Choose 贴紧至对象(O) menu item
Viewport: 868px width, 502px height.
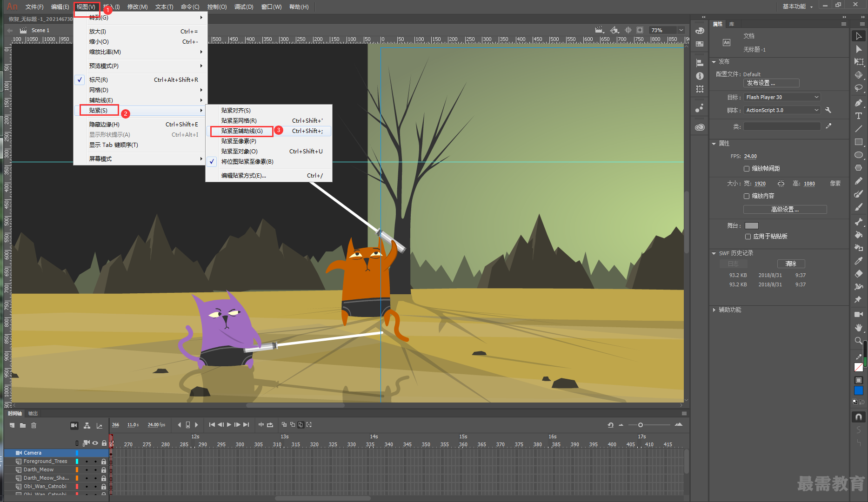[269, 152]
